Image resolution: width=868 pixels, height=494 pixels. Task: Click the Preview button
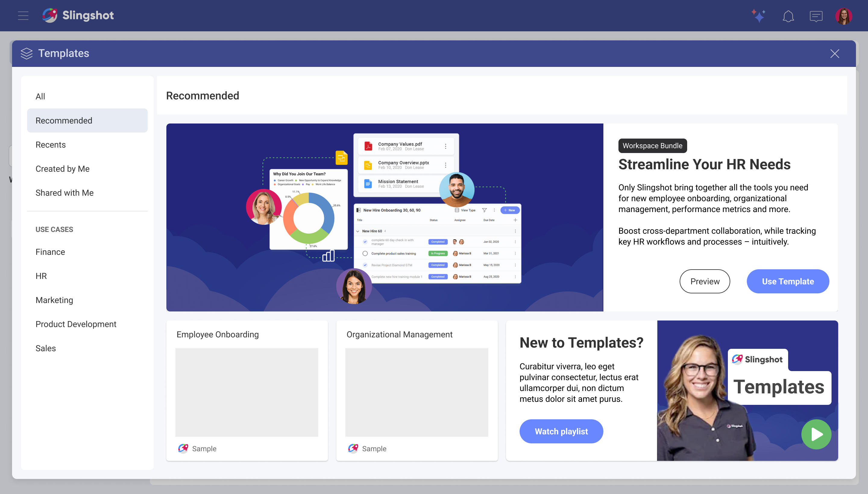tap(704, 281)
